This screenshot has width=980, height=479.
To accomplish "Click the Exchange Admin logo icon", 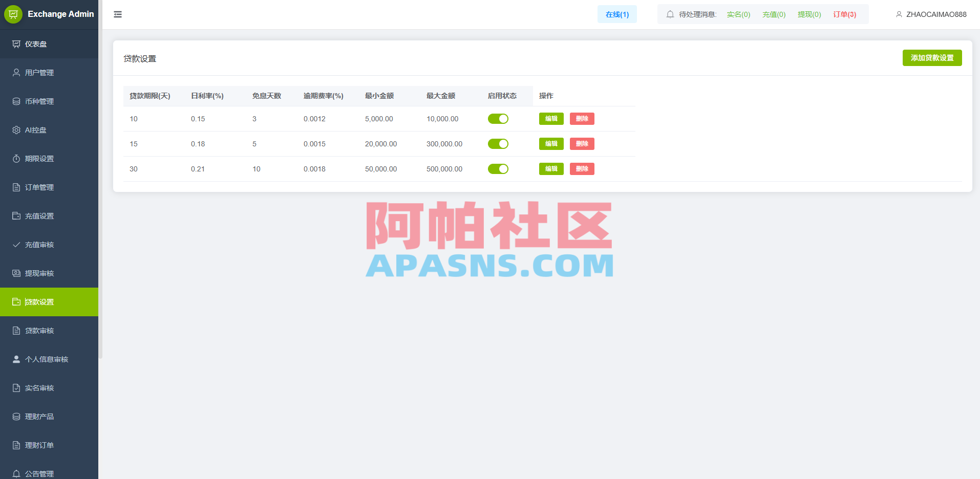I will (13, 14).
